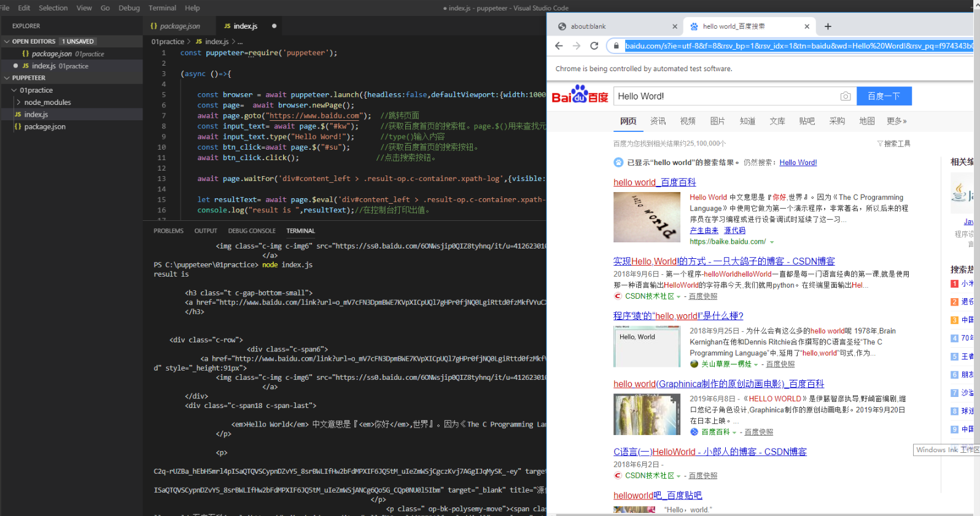Switch to the package.json editor tab

pos(179,26)
